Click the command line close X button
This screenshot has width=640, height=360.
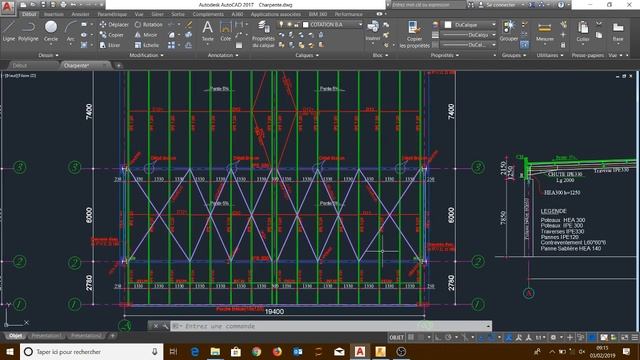[156, 326]
